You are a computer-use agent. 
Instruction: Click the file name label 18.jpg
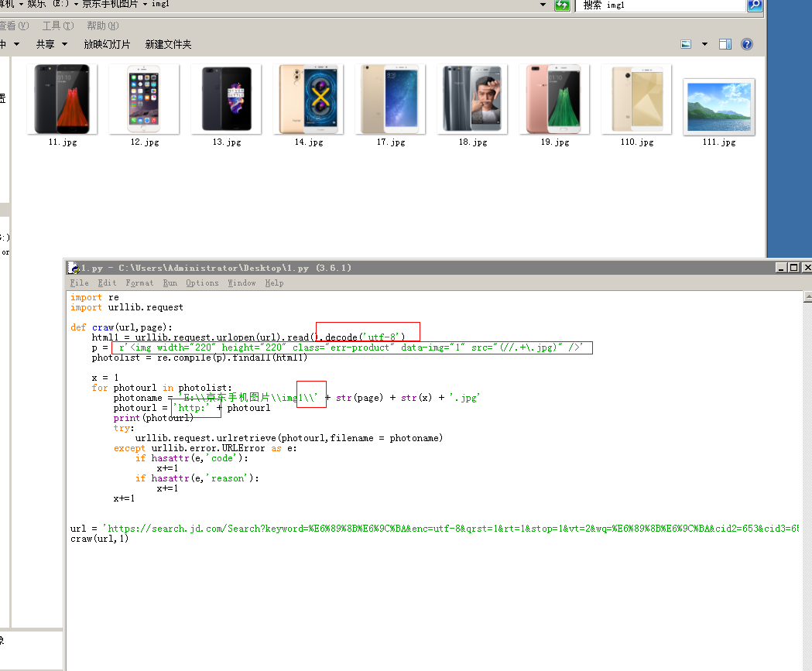473,142
